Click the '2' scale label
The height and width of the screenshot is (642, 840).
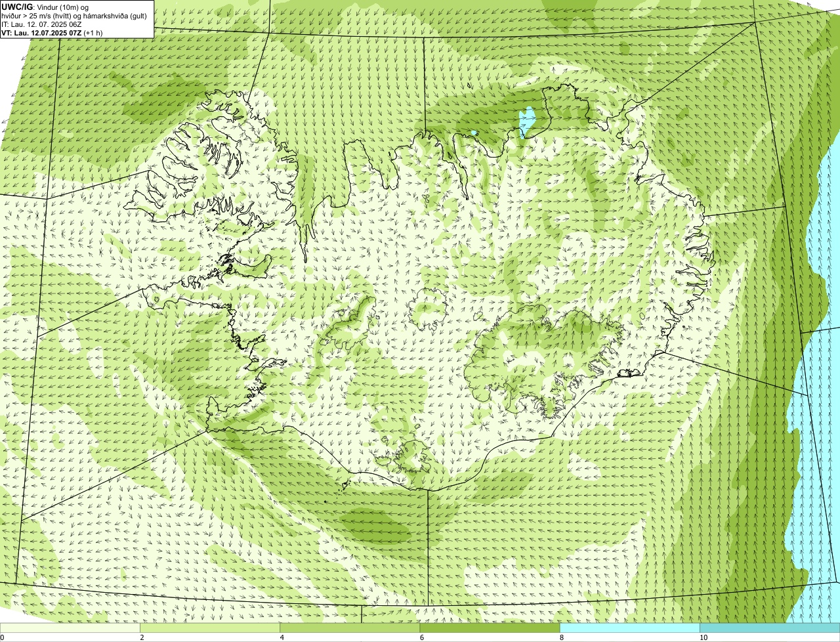tap(142, 637)
